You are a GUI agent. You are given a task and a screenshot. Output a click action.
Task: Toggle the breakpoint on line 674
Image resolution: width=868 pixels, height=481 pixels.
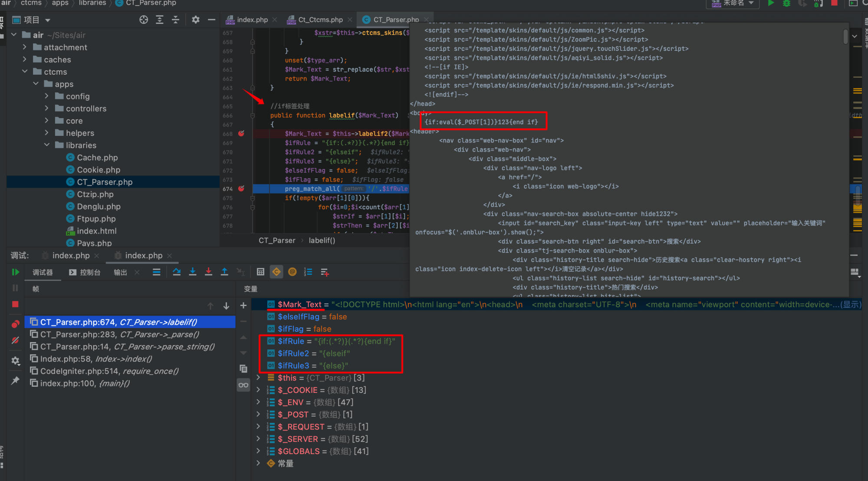click(x=241, y=189)
